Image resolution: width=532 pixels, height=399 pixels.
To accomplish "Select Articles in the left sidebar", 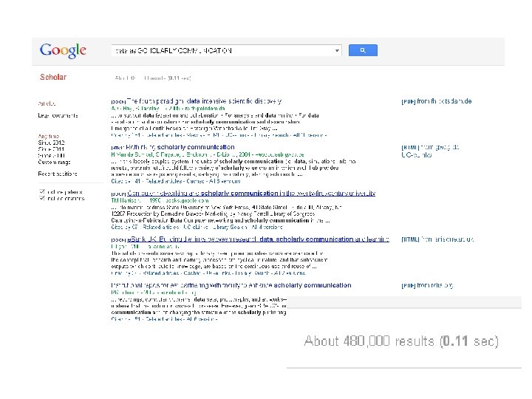I will coord(47,103).
